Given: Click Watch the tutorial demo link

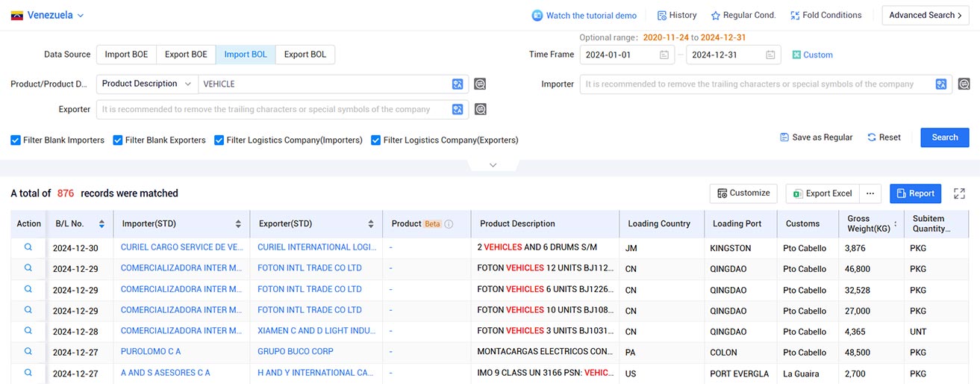Looking at the screenshot, I should pos(584,15).
